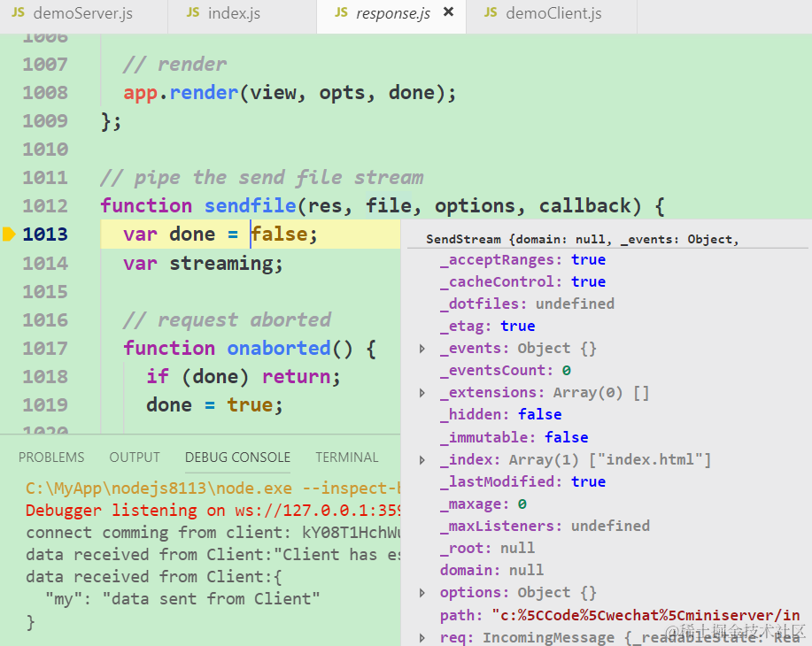Close the response.js tab
Viewport: 812px width, 646px height.
[x=448, y=12]
